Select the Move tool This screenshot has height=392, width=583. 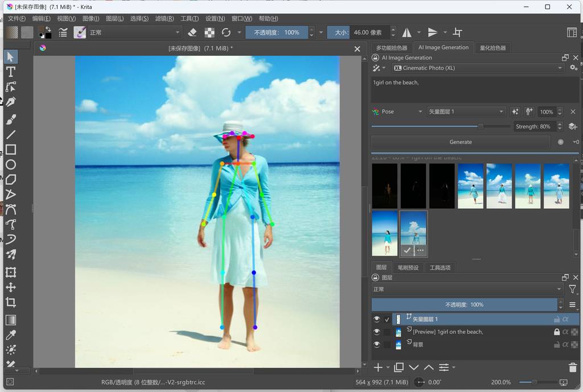click(x=10, y=287)
